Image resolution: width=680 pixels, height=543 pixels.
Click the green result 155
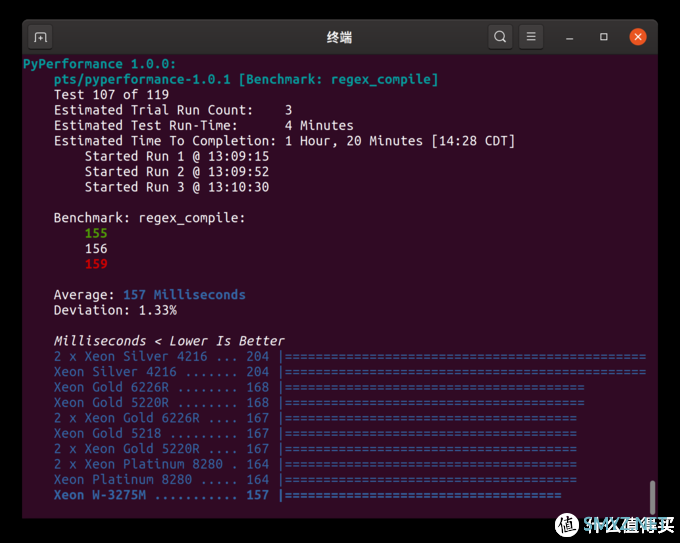point(96,233)
